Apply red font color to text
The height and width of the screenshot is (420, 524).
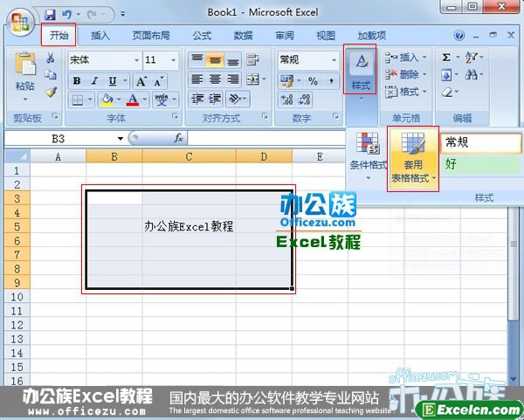click(133, 100)
